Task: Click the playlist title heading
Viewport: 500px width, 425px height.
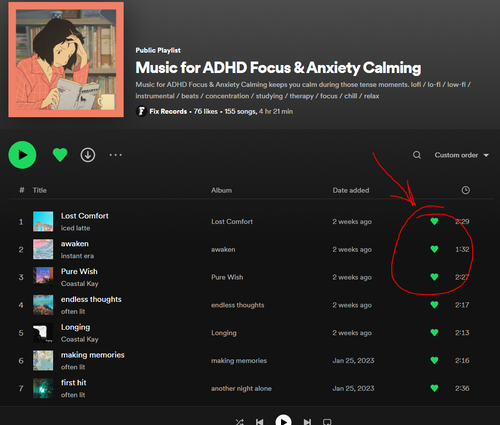Action: point(278,68)
